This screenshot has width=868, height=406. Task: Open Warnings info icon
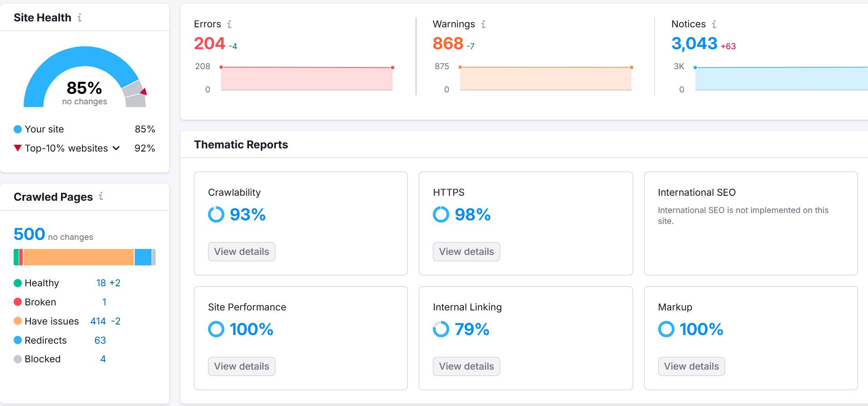(483, 24)
